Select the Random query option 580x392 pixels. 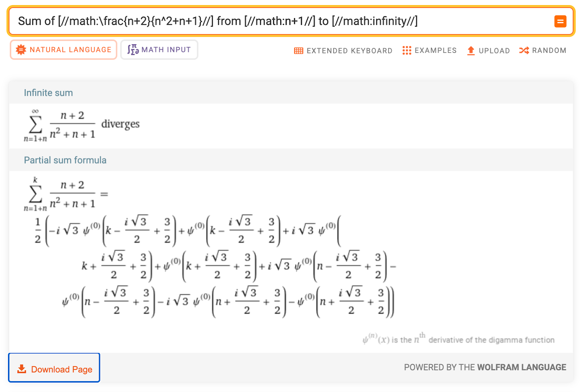(x=543, y=50)
